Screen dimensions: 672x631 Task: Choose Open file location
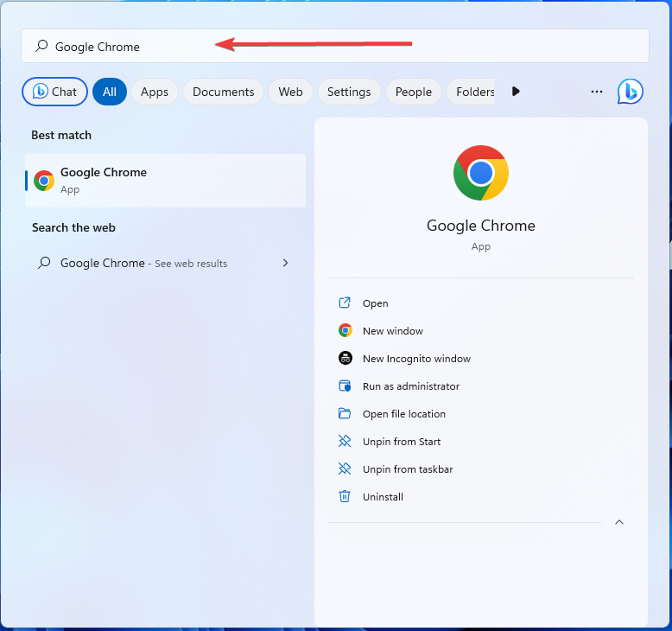click(x=404, y=413)
